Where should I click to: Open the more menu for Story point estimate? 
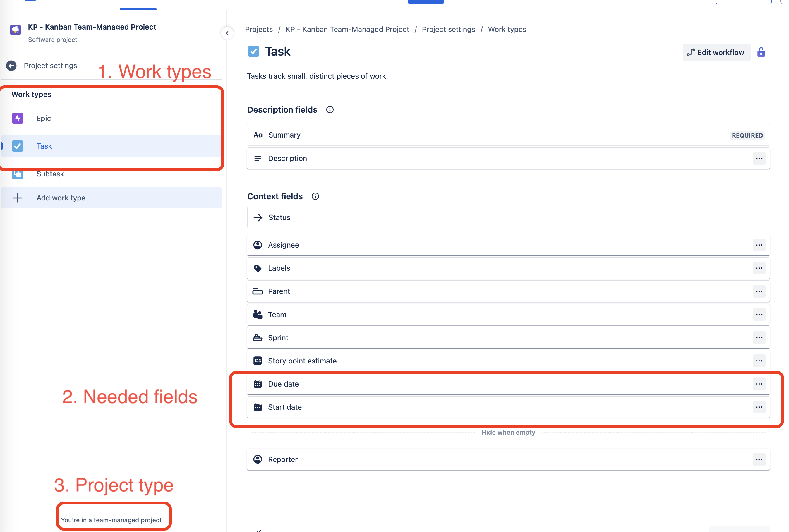(x=759, y=361)
